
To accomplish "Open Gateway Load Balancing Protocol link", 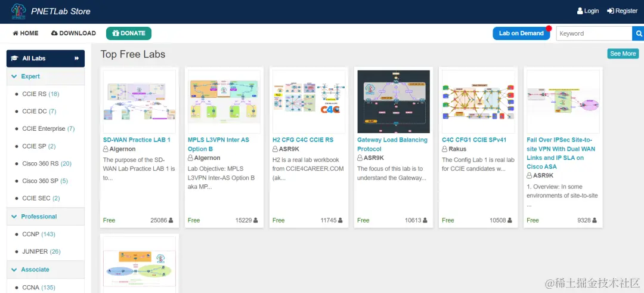I will click(392, 144).
